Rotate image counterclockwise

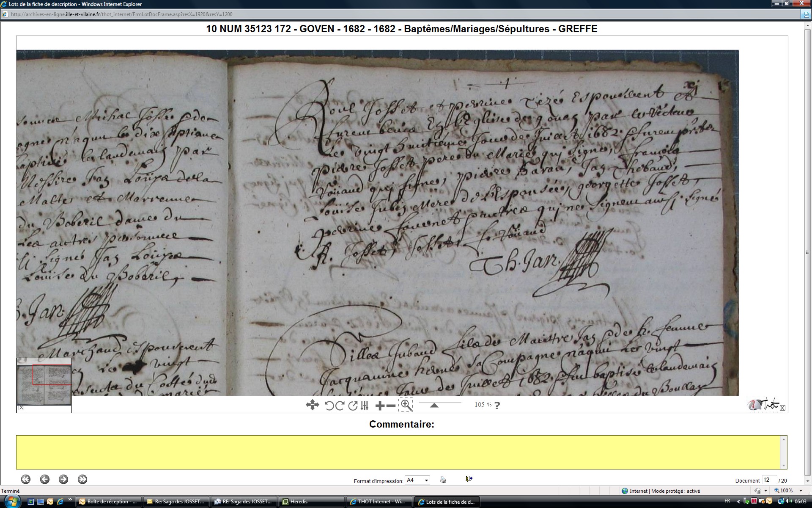click(329, 406)
